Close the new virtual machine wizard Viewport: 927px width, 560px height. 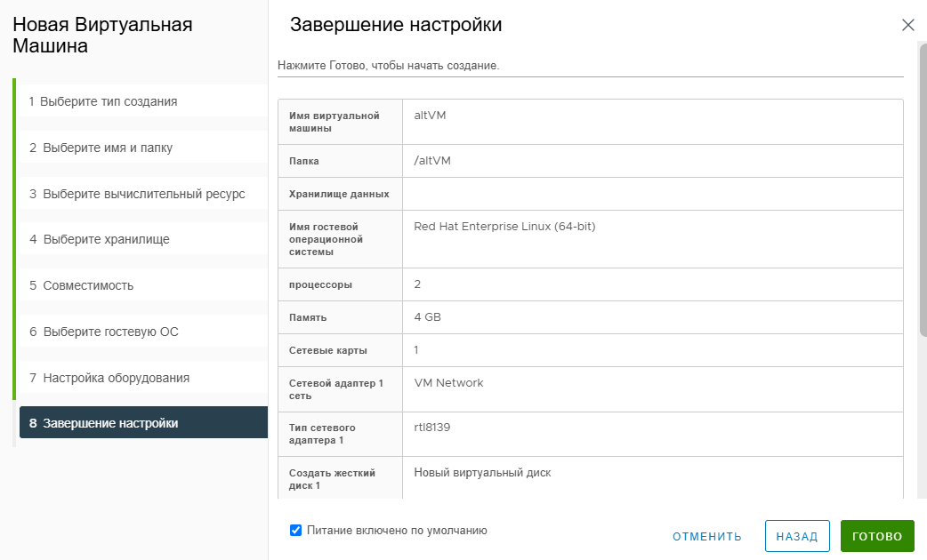(907, 25)
